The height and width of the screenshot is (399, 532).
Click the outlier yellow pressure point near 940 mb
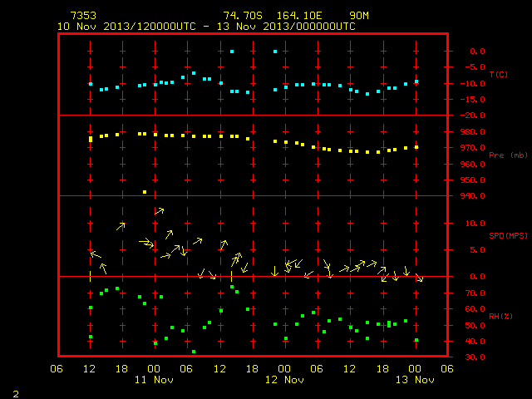[x=145, y=192]
